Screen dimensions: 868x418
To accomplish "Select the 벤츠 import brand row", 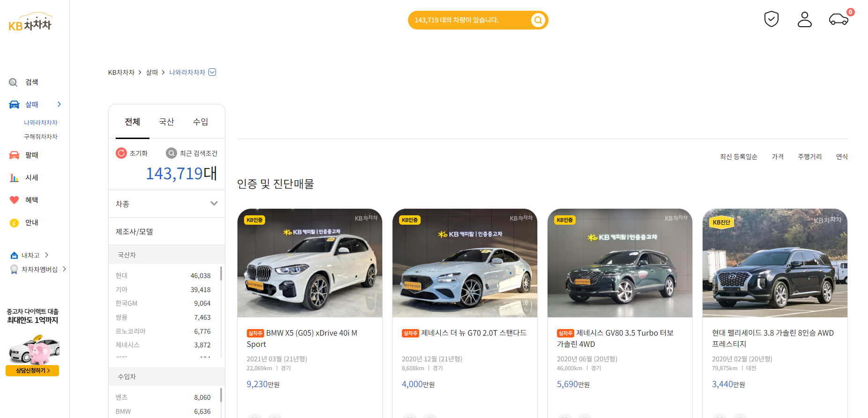I will (163, 397).
